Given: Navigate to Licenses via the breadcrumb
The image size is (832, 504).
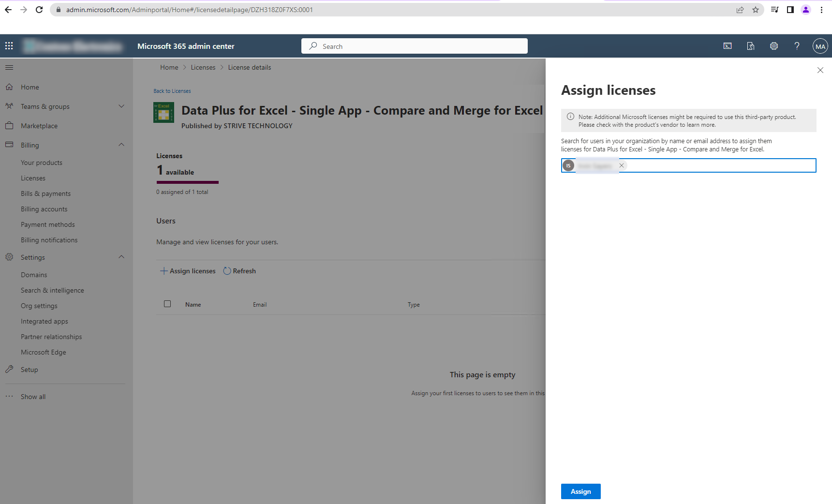Looking at the screenshot, I should [x=203, y=67].
